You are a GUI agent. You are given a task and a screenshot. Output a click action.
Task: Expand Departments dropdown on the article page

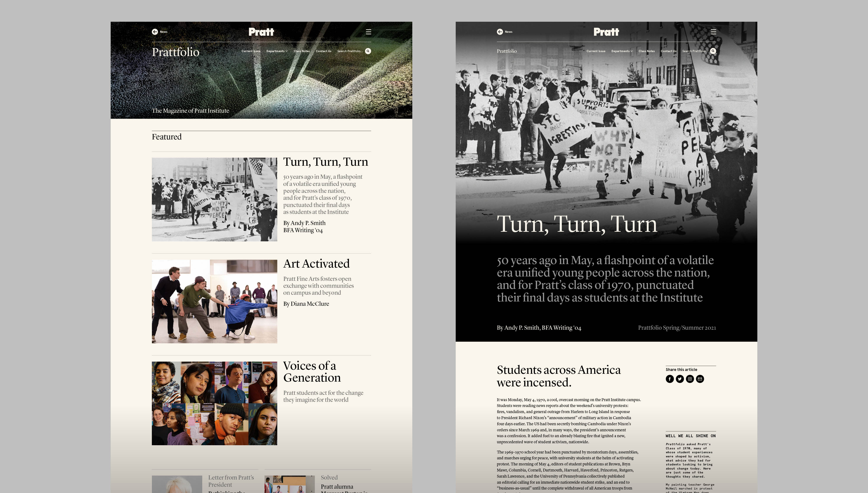click(622, 51)
